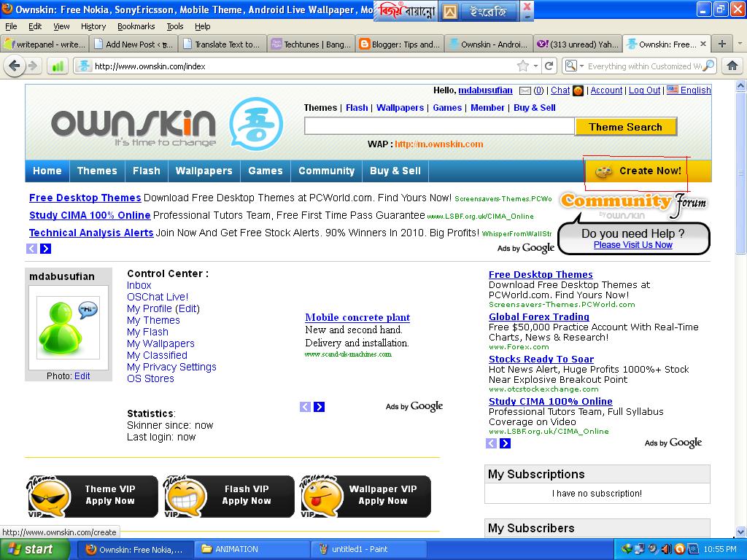
Task: Open a new browser tab with the plus button
Action: pos(722,44)
